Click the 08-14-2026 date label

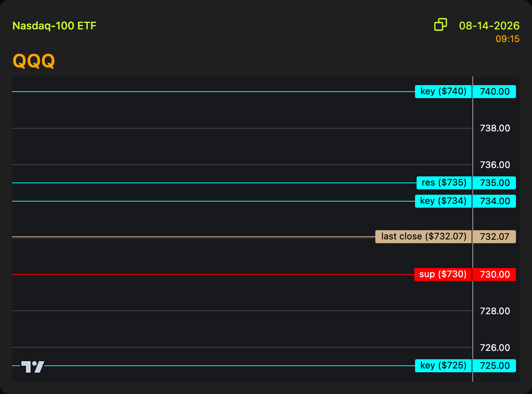coord(489,26)
